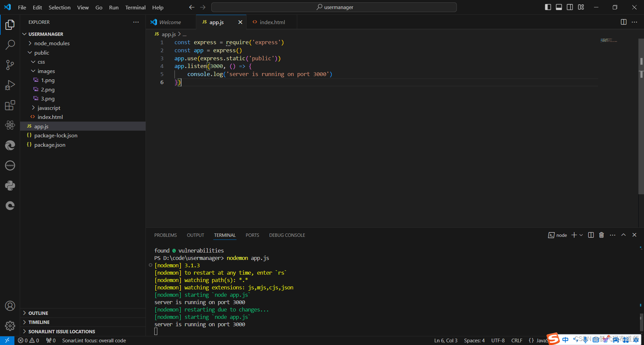This screenshot has width=644, height=345.
Task: Open the Accounts icon in activity bar
Action: pos(10,306)
